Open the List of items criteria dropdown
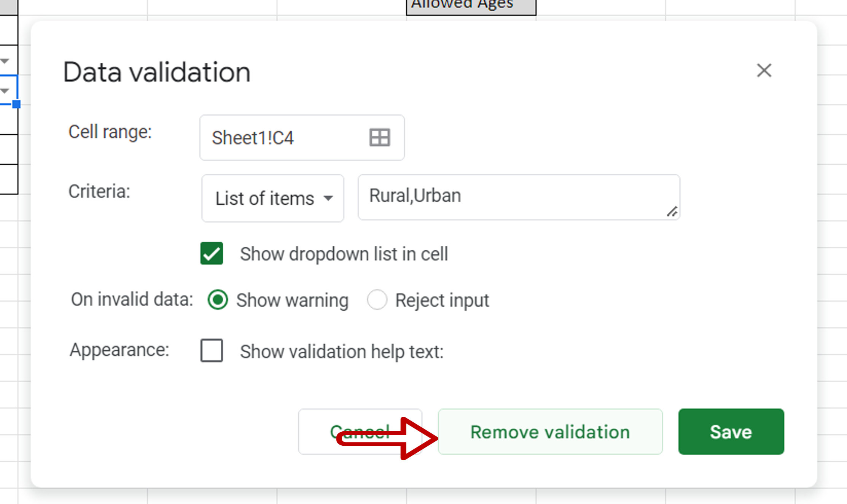Viewport: 847px width, 504px height. pos(272,198)
